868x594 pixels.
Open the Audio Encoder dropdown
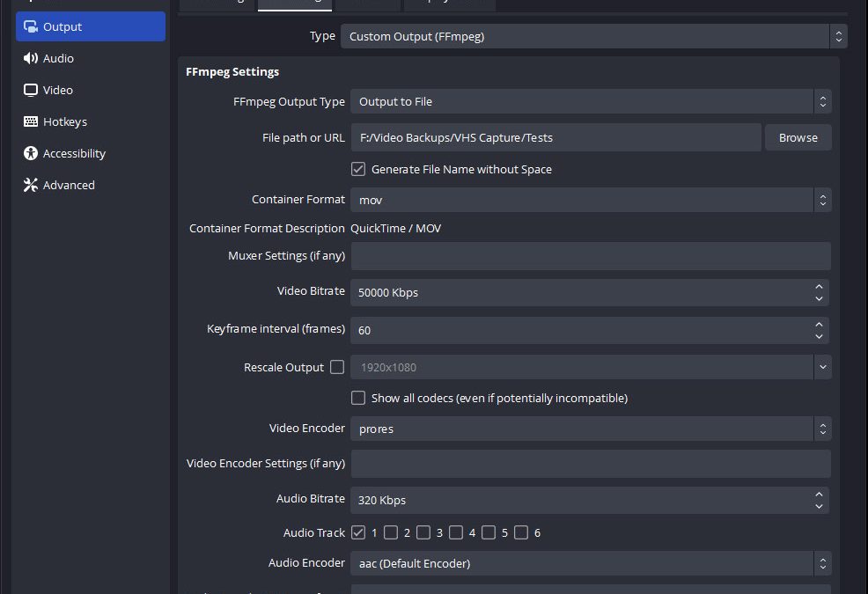(x=590, y=563)
